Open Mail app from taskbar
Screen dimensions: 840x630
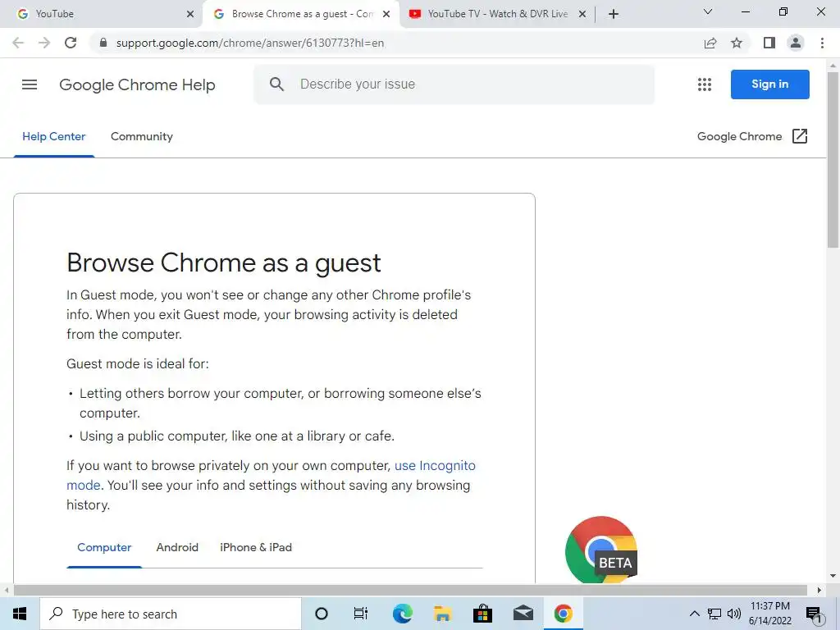523,614
